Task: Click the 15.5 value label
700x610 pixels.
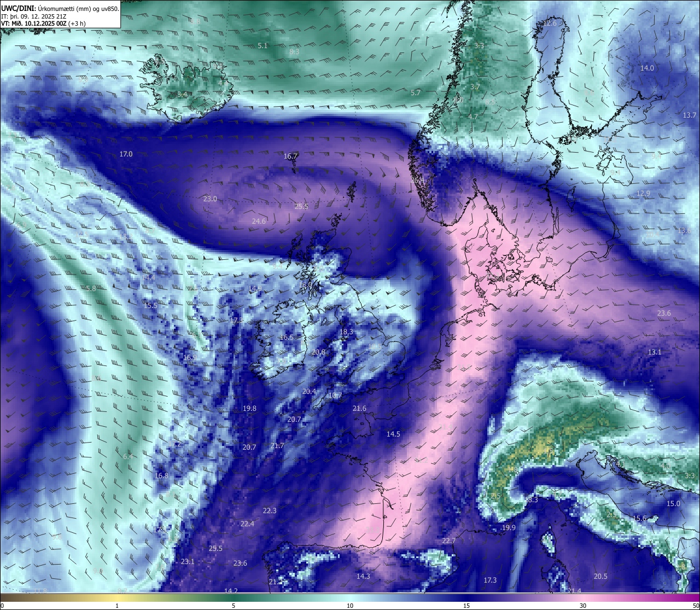Action: [x=151, y=305]
